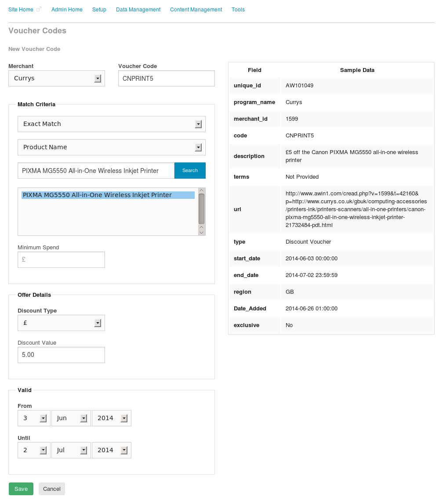Save the new voucher code

pyautogui.click(x=21, y=489)
